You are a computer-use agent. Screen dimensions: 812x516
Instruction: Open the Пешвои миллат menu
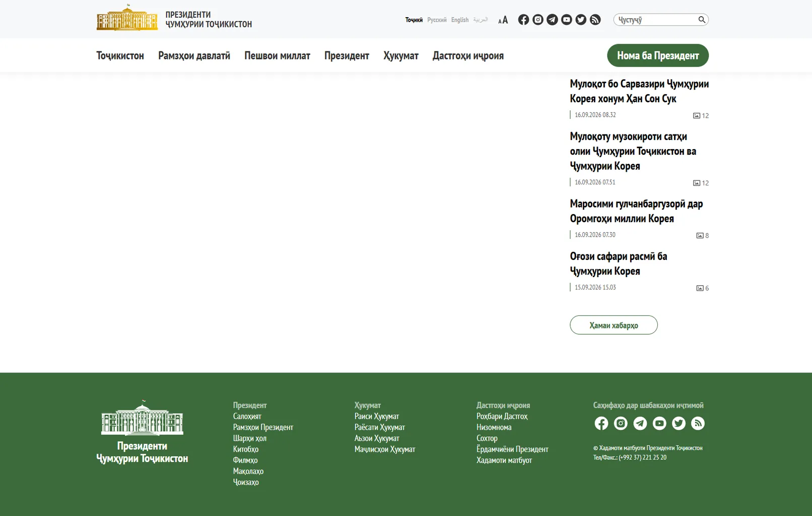pos(277,55)
